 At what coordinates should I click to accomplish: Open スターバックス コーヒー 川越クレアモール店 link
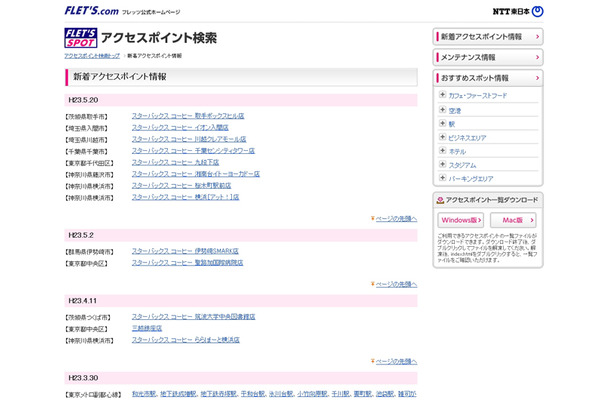(189, 139)
